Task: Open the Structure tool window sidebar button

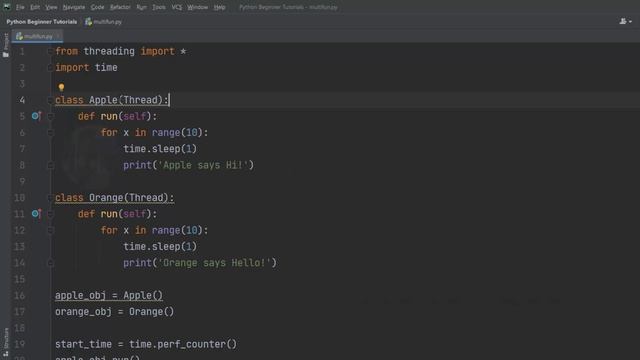Action: tap(6, 343)
